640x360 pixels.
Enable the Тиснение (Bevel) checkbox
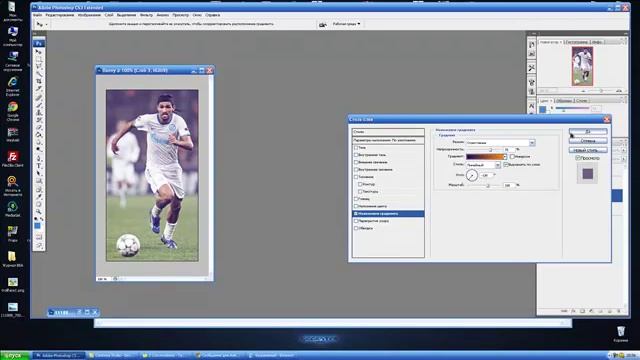[356, 177]
